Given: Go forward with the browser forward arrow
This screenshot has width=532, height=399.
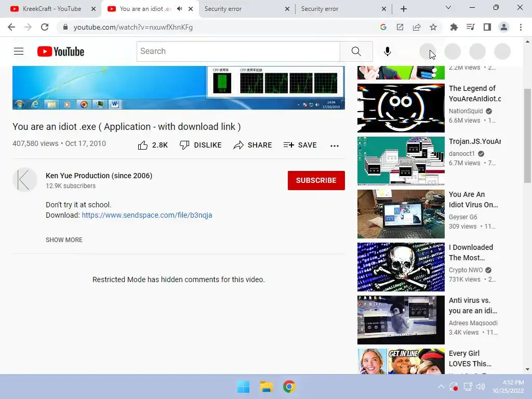Looking at the screenshot, I should tap(28, 27).
